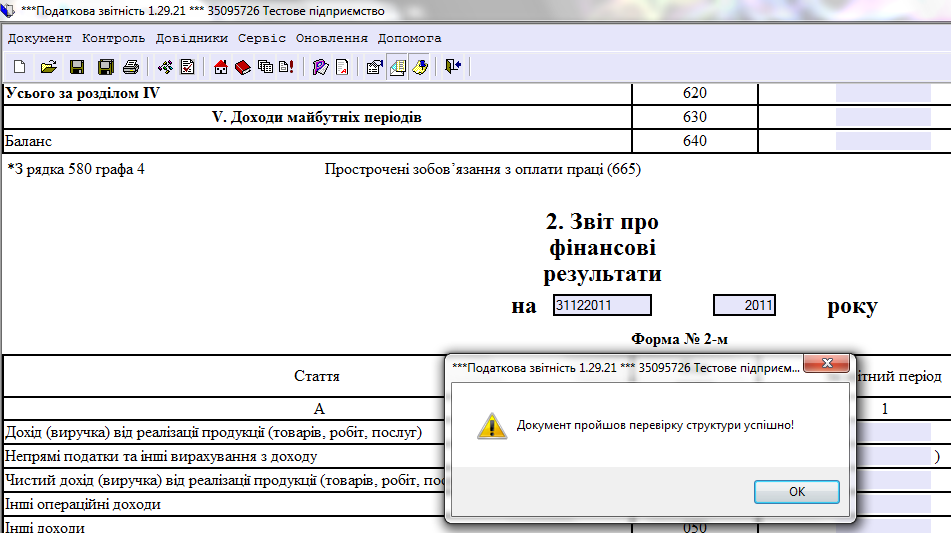Click the document with exclamation mark icon

pos(287,67)
